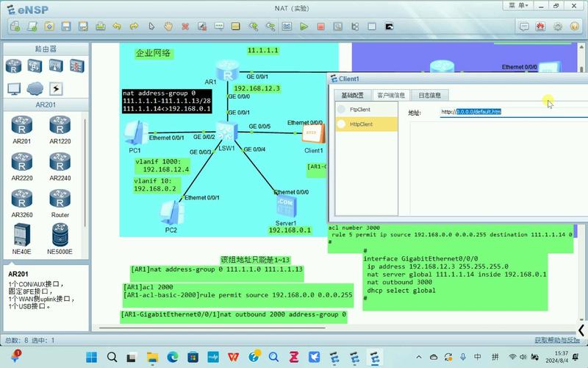This screenshot has height=368, width=588.
Task: Click the red Stop Devices icon
Action: click(x=320, y=26)
